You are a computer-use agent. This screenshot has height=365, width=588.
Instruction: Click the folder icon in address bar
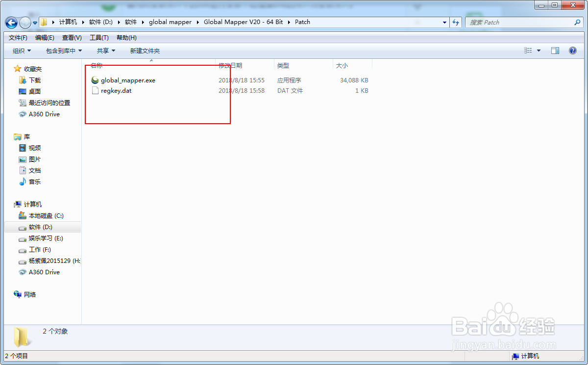coord(44,22)
